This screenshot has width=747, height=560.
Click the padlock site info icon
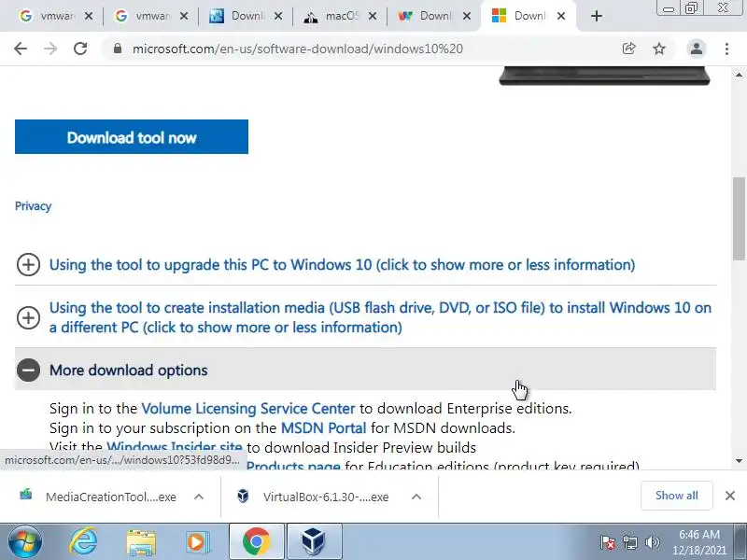pyautogui.click(x=118, y=49)
